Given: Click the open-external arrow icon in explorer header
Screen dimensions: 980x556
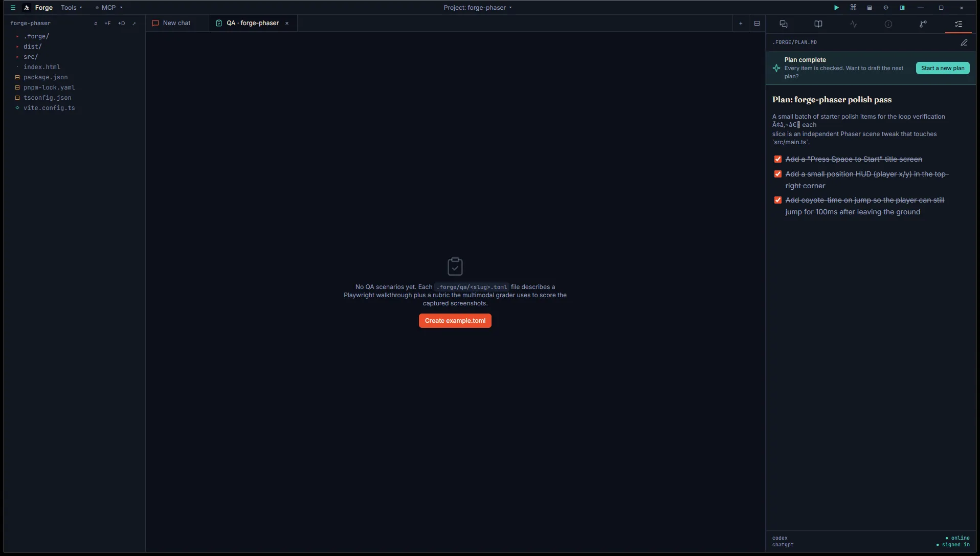Looking at the screenshot, I should 135,23.
